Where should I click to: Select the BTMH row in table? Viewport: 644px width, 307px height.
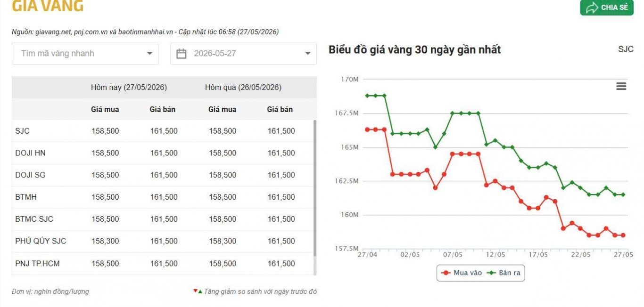163,197
